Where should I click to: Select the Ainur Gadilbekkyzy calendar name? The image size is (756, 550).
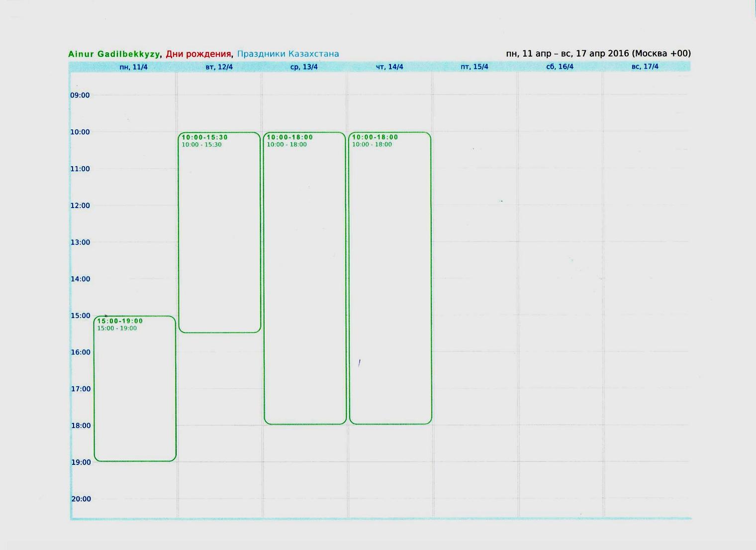click(x=114, y=54)
